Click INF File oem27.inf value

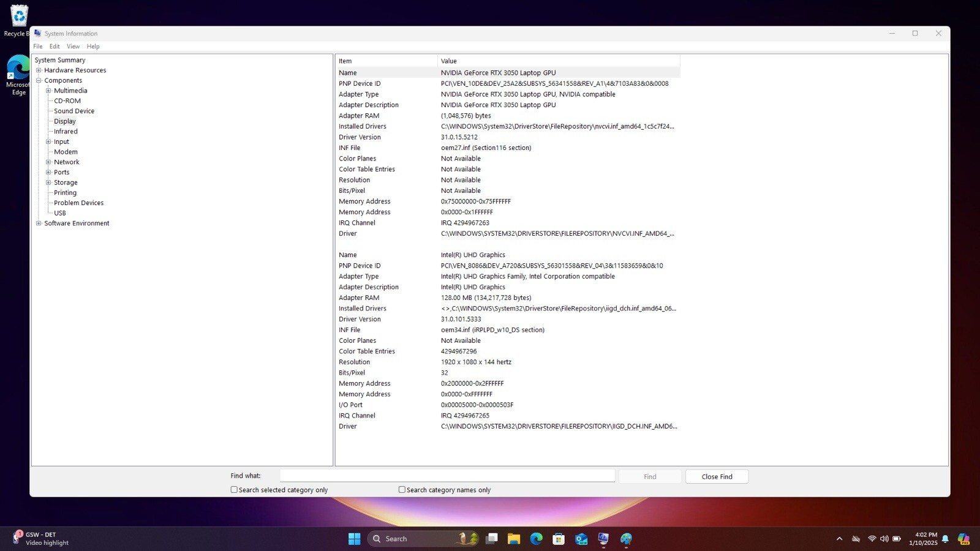coord(486,148)
